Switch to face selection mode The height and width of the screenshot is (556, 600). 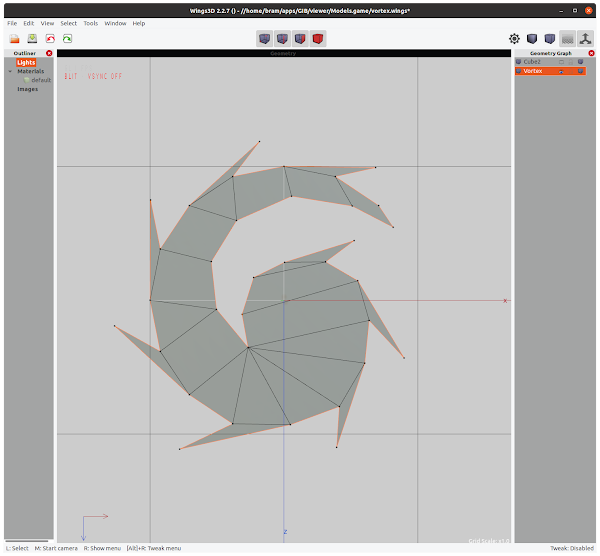[300, 39]
